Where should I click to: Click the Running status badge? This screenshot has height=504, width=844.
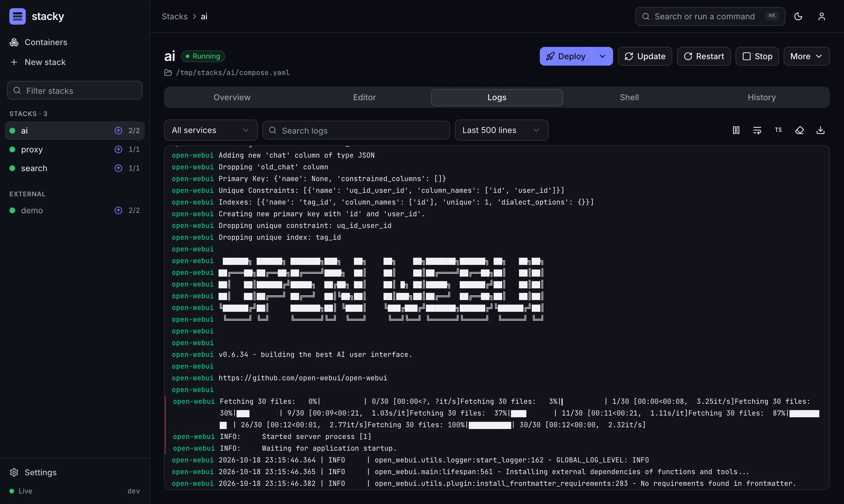[203, 56]
